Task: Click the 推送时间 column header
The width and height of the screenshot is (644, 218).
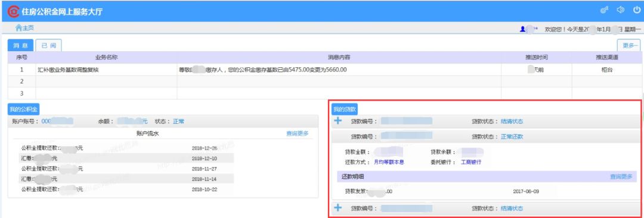Action: pyautogui.click(x=537, y=57)
